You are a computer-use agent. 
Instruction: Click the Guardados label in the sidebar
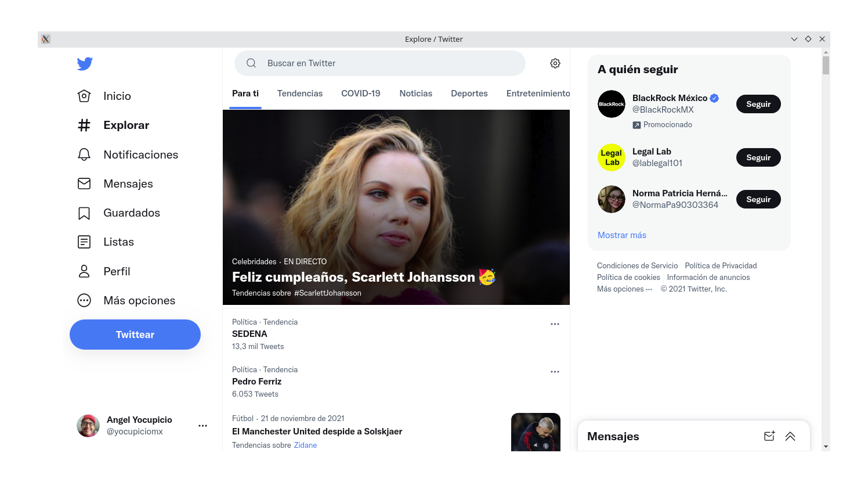tap(132, 213)
